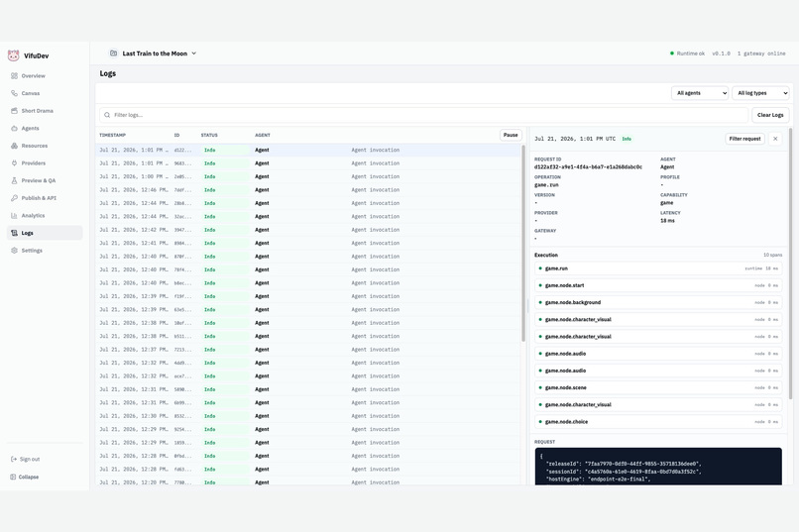Expand the game.node.start span

658,285
